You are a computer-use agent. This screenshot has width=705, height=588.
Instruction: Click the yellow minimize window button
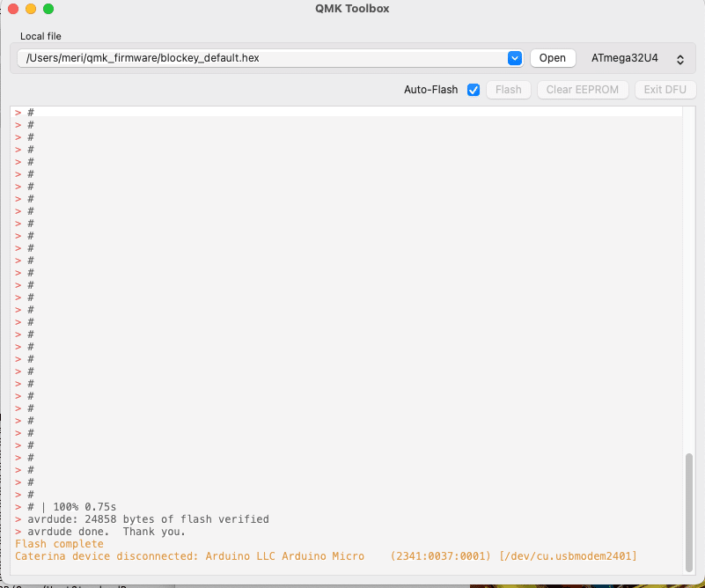click(x=31, y=9)
